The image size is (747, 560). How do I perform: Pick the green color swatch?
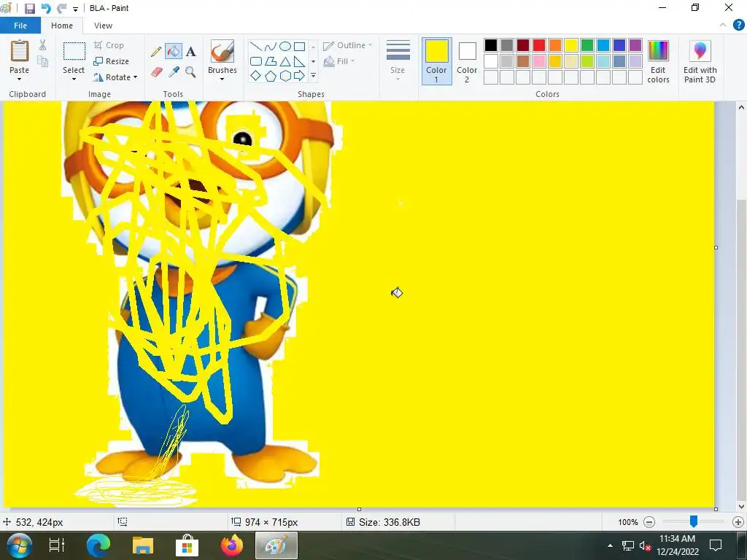[x=587, y=45]
